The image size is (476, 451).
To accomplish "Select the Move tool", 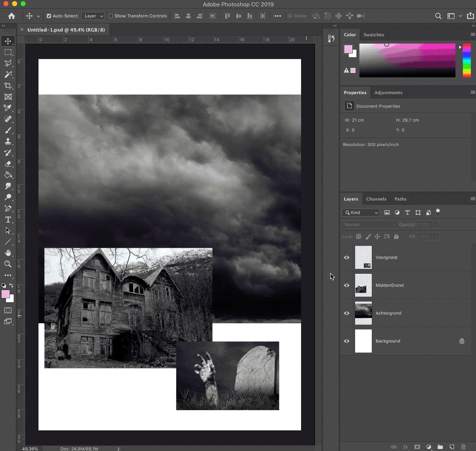I will click(8, 41).
